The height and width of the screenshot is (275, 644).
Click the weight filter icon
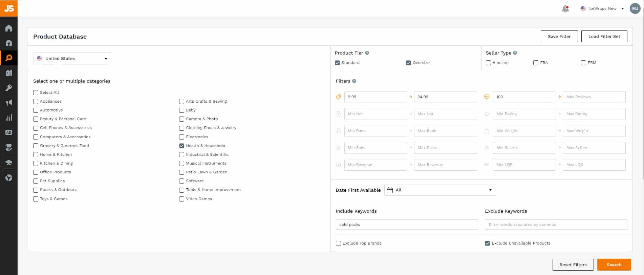[487, 131]
